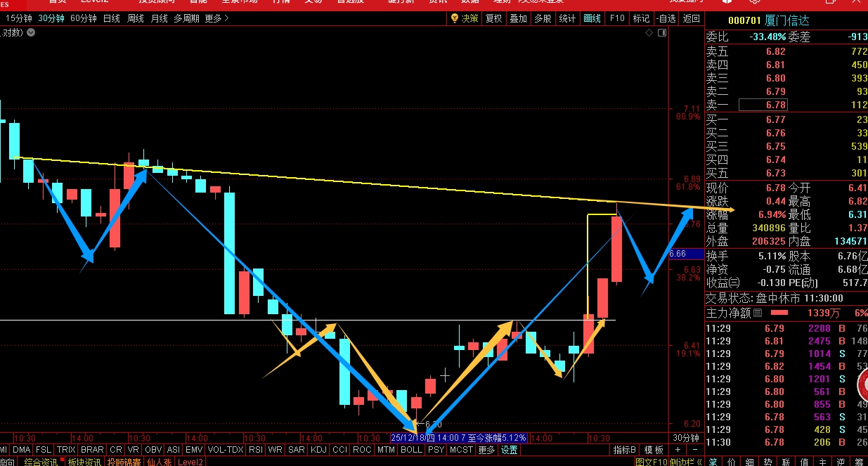Open the 板块资讯 sector news tab
The width and height of the screenshot is (868, 466).
[84, 461]
